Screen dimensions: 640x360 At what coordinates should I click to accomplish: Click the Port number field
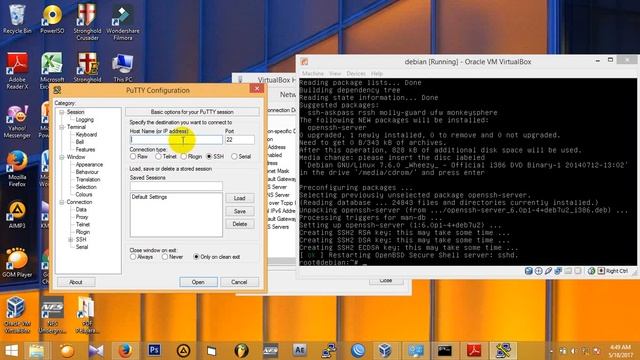tap(240, 140)
